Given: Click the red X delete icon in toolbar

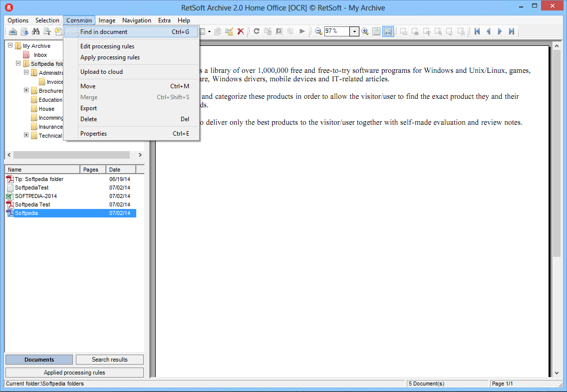Looking at the screenshot, I should [x=241, y=31].
